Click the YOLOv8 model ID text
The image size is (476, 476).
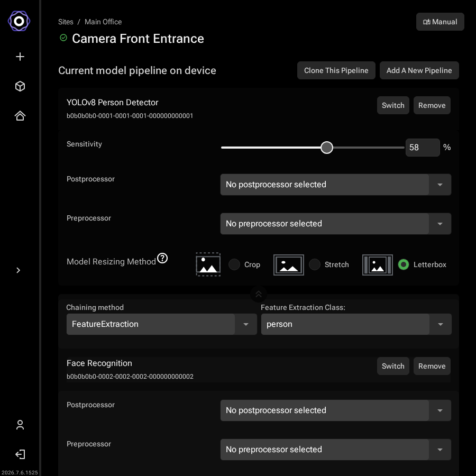coord(130,116)
